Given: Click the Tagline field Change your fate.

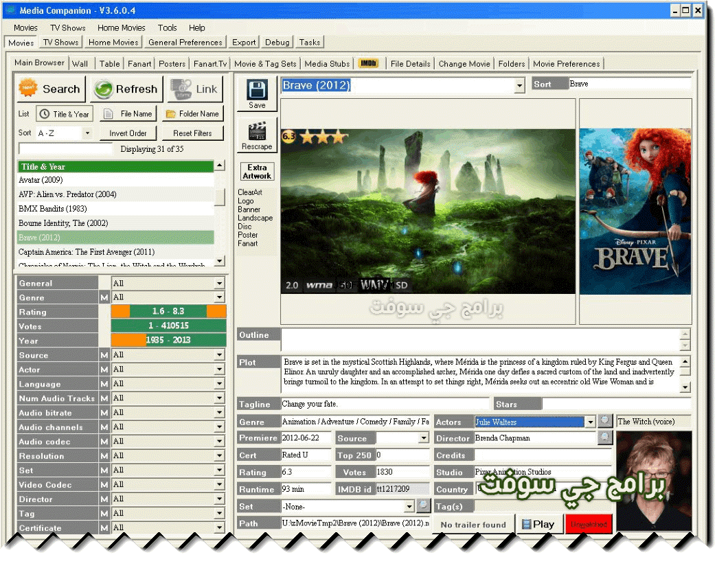Looking at the screenshot, I should point(385,404).
